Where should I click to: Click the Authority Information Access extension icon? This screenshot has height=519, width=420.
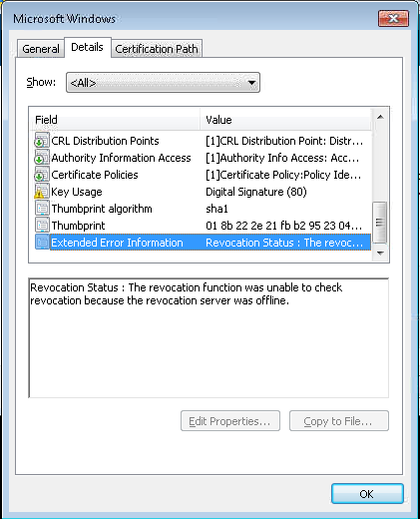(42, 158)
